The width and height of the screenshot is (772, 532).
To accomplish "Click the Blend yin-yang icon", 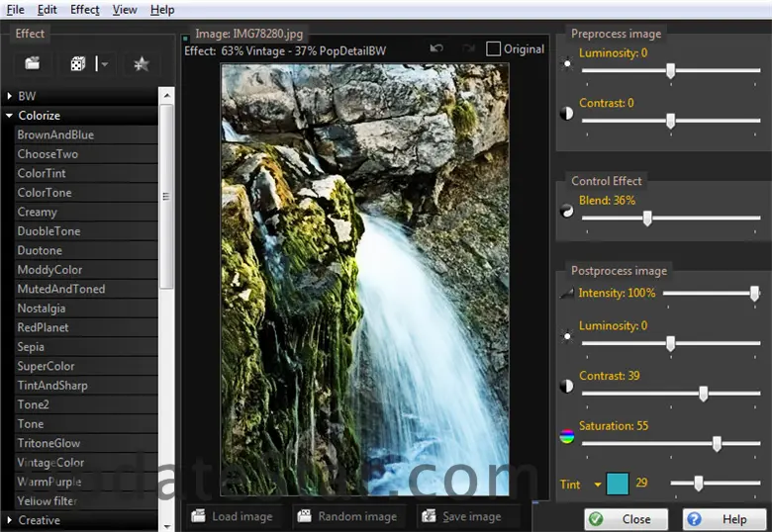I will point(567,211).
